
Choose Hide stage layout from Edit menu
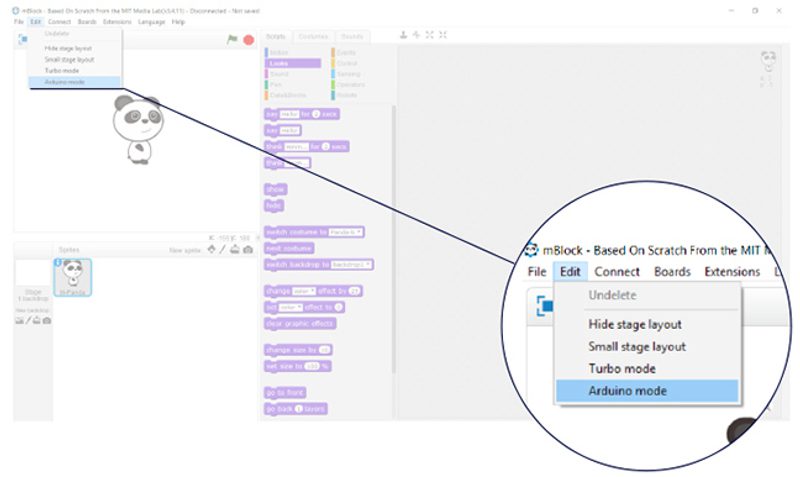(x=74, y=48)
